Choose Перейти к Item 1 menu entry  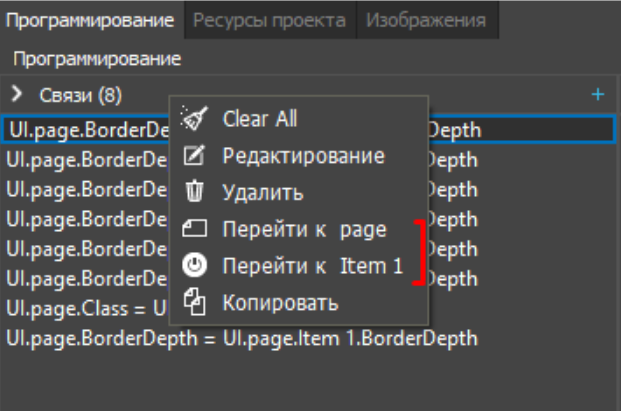pos(299,265)
